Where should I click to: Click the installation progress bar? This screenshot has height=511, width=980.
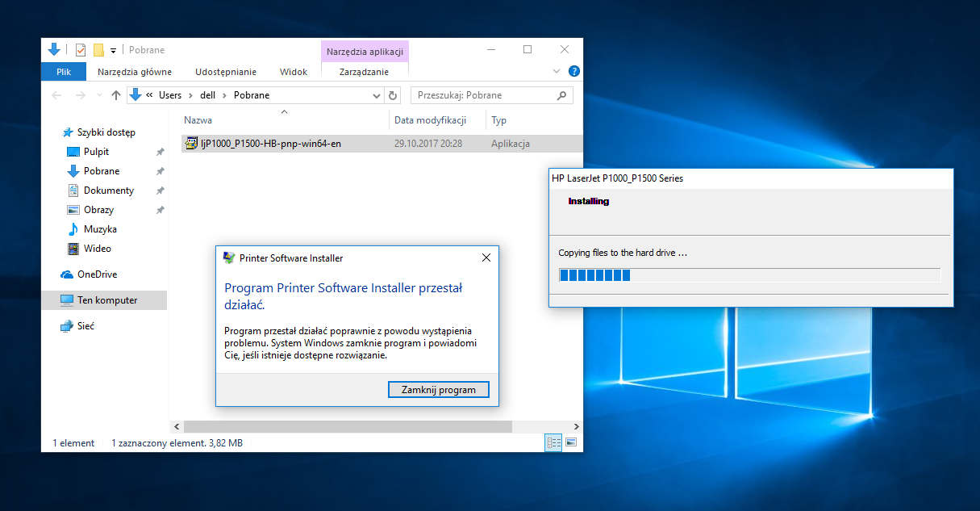(x=749, y=275)
